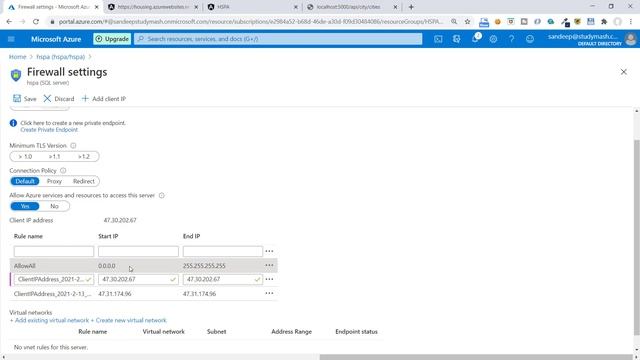Switch to the localhost:5000 browser tab

tap(352, 7)
